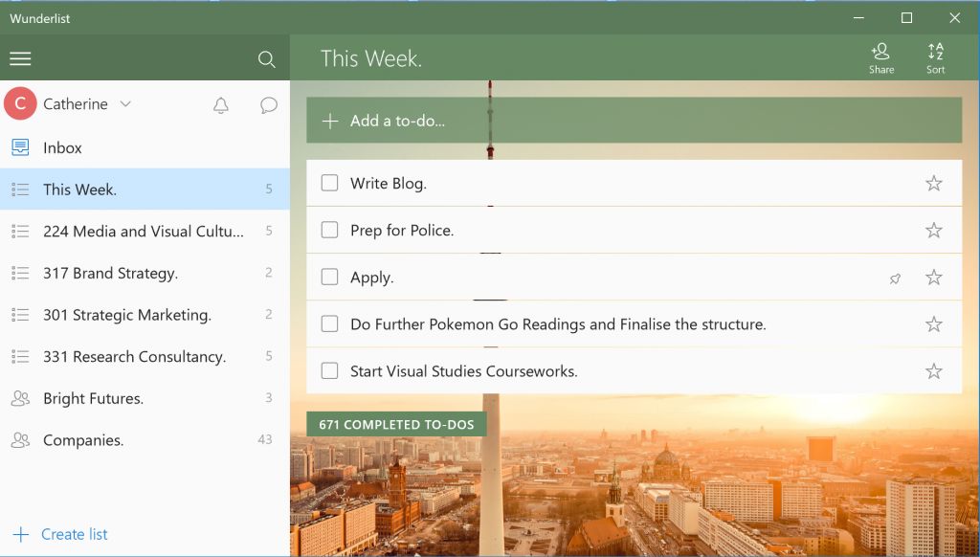Click Create list link
Screen dimensions: 980x557
pyautogui.click(x=74, y=534)
